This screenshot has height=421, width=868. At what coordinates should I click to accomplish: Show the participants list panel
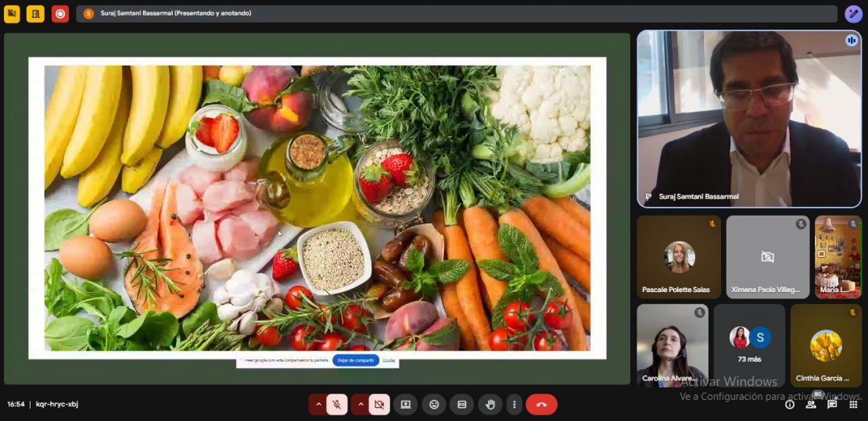point(811,405)
